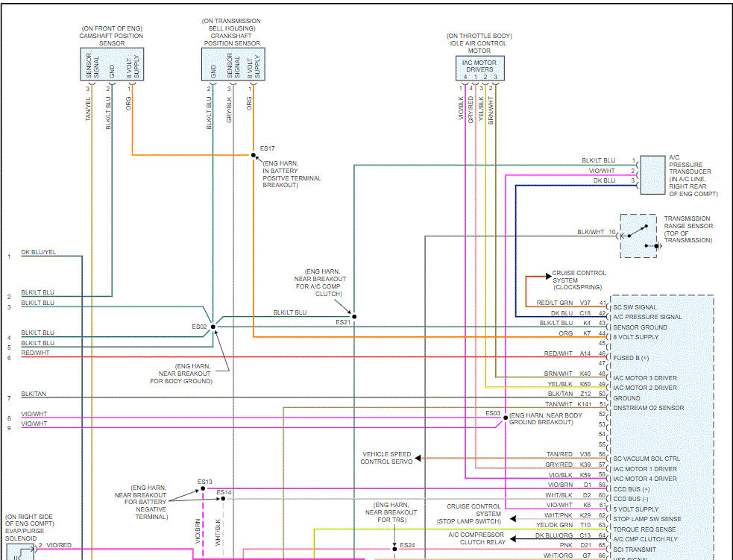Select the TRANSMISSION RANGE SENSOR description
Viewport: 733px width, 560px height.
(688, 230)
